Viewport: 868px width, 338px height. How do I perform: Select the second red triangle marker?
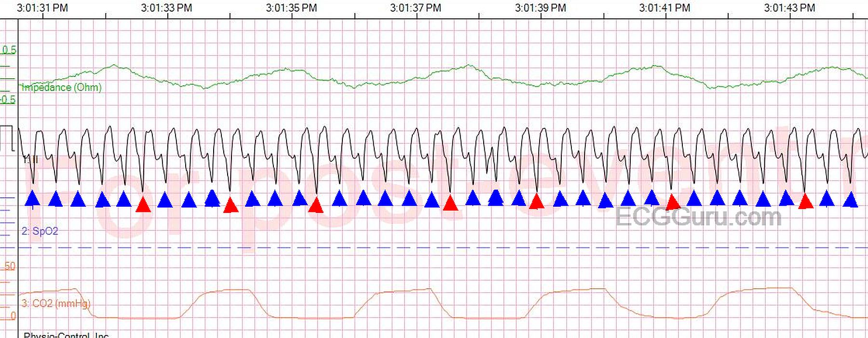(231, 205)
